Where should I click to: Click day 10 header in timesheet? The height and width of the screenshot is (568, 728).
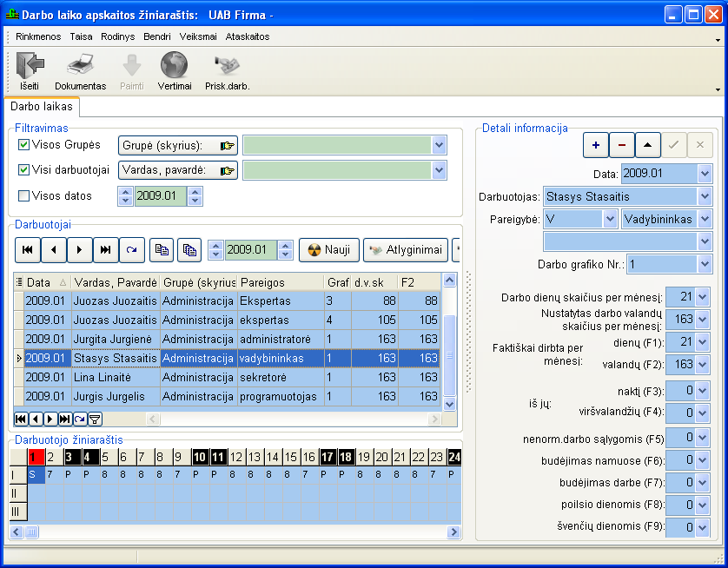point(200,457)
